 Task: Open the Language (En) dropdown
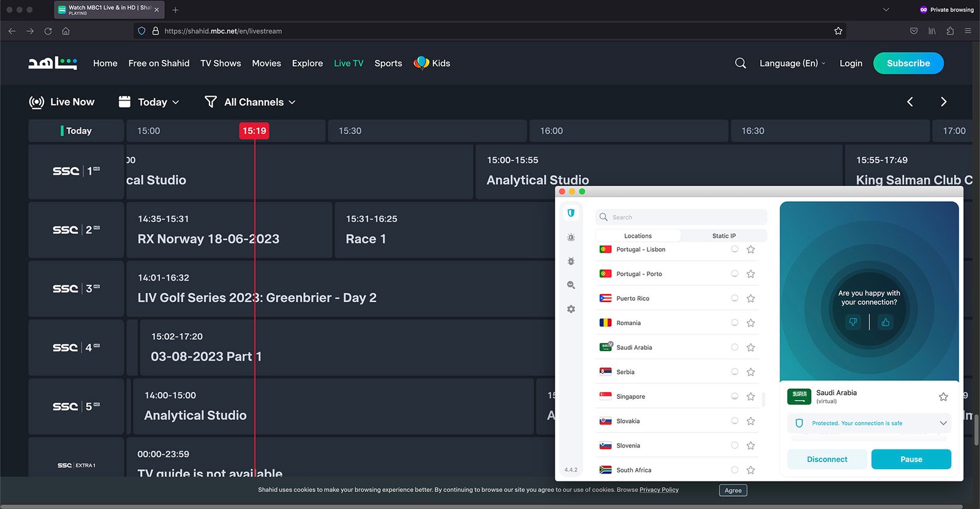(x=793, y=63)
